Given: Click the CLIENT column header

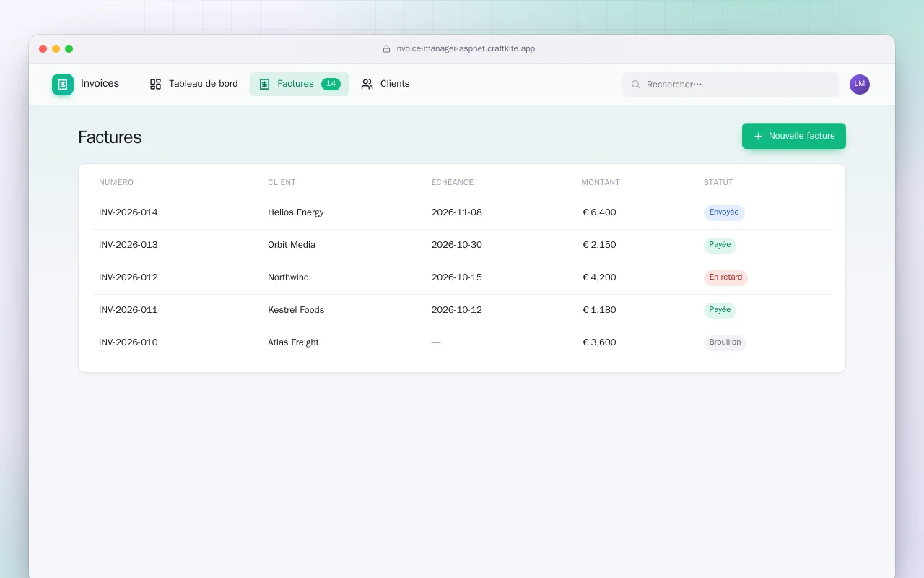Looking at the screenshot, I should pyautogui.click(x=282, y=183).
